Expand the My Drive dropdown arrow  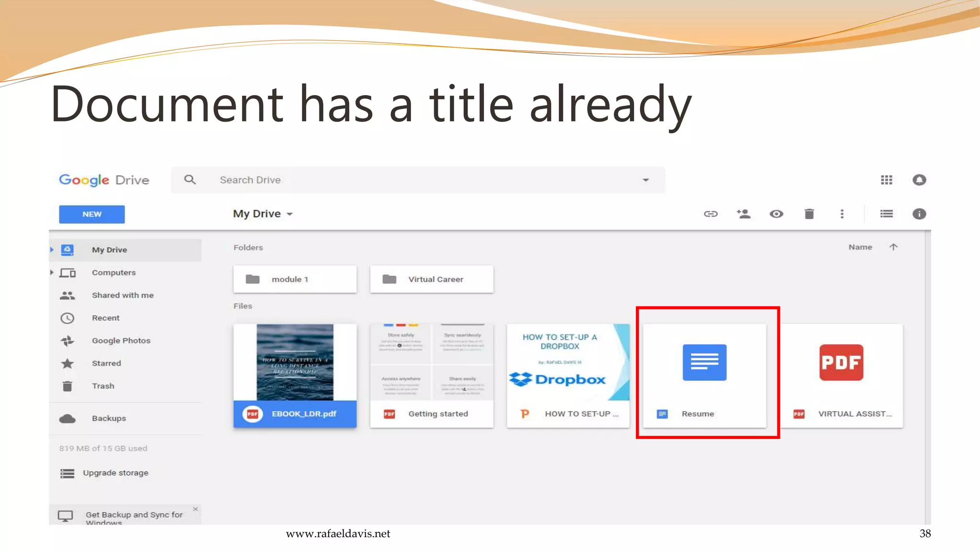pyautogui.click(x=290, y=214)
